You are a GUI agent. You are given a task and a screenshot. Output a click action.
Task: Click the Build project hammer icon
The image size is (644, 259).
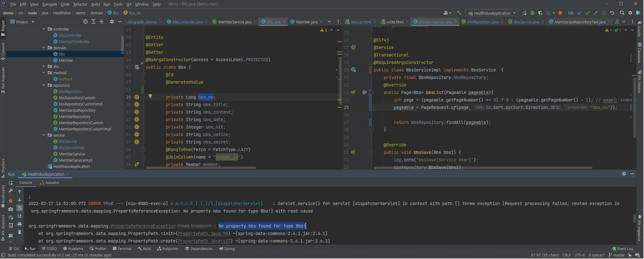pyautogui.click(x=459, y=13)
